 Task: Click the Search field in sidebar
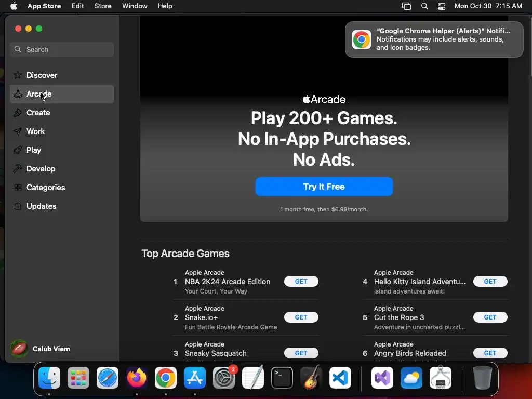(62, 49)
